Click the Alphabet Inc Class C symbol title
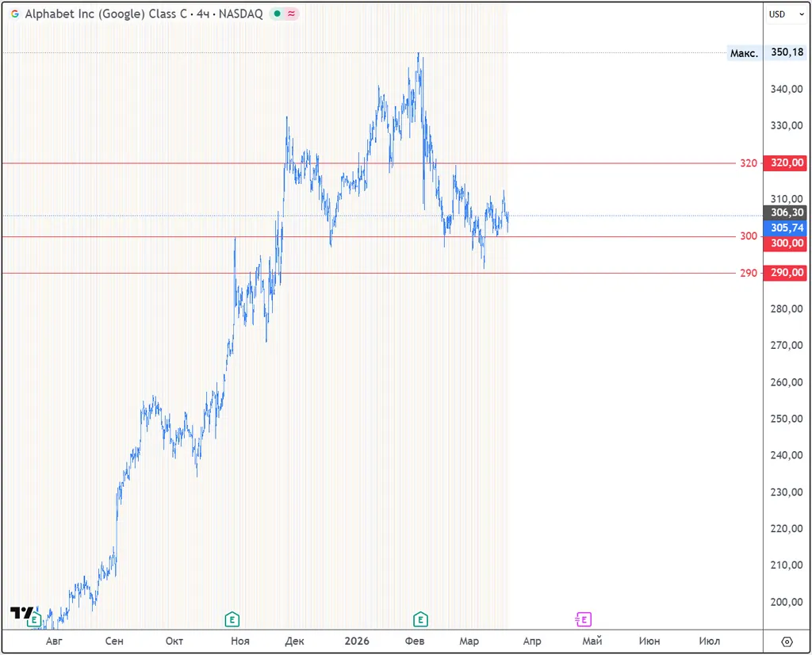Image resolution: width=812 pixels, height=655 pixels. coord(144,14)
